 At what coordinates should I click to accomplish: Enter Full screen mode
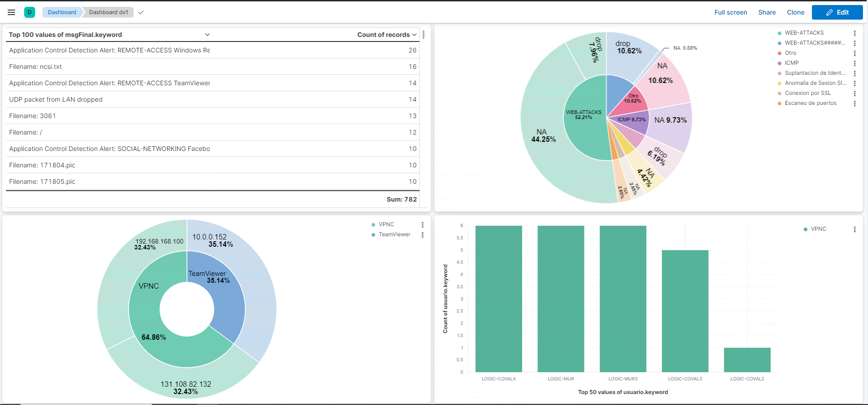click(730, 12)
